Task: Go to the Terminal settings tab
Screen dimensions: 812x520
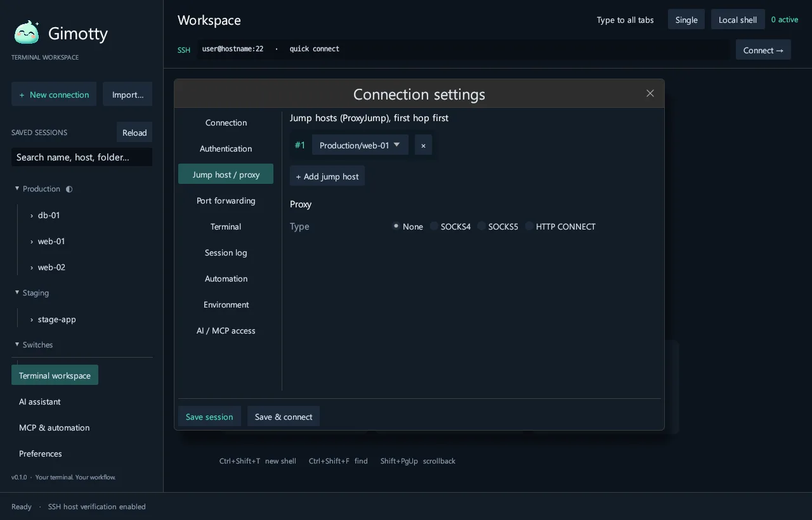Action: [226, 226]
